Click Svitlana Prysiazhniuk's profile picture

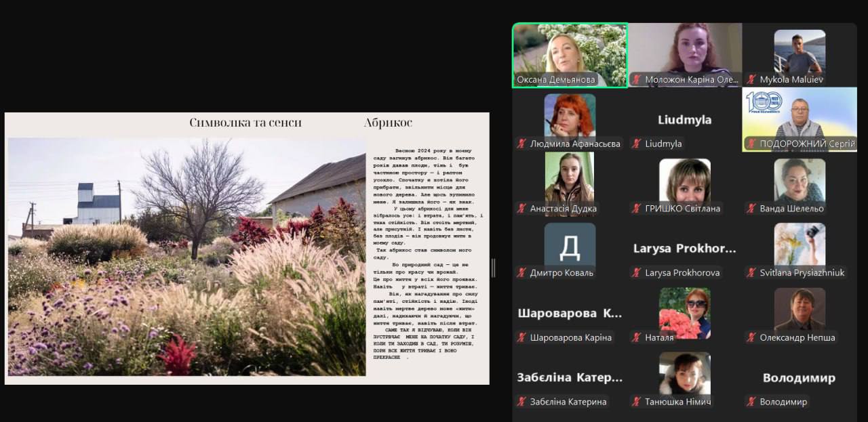800,244
